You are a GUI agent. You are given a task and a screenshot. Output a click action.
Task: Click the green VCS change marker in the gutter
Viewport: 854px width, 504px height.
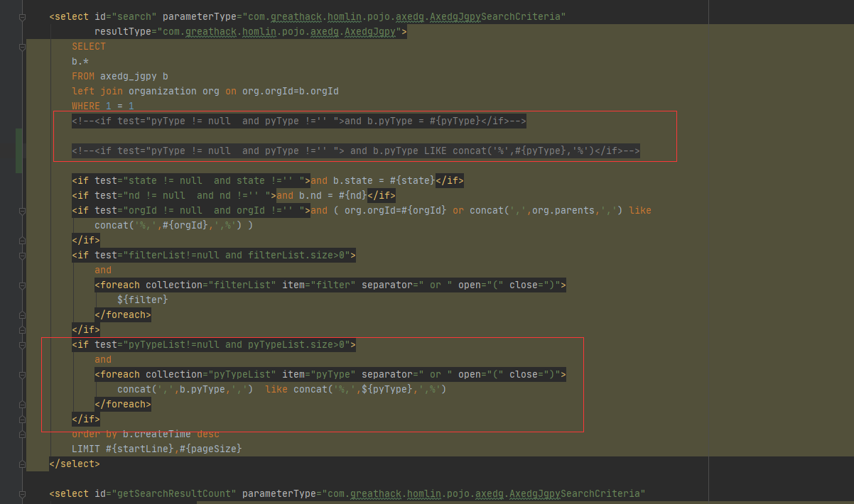click(x=20, y=150)
